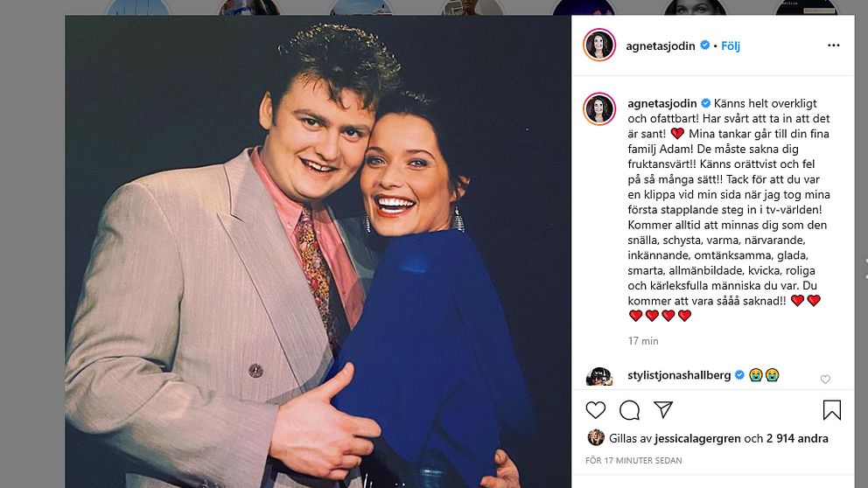The height and width of the screenshot is (488, 868).
Task: Open stylistjonashallberg's profile avatar
Action: [599, 377]
